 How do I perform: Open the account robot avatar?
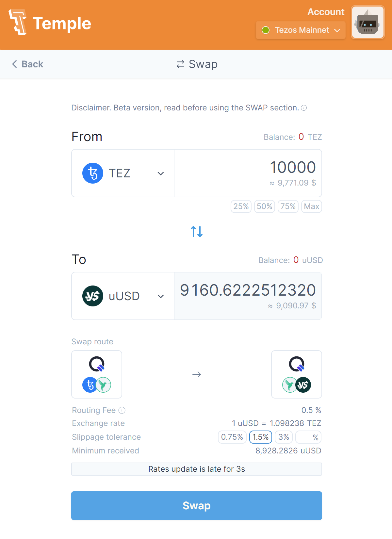[x=367, y=22]
